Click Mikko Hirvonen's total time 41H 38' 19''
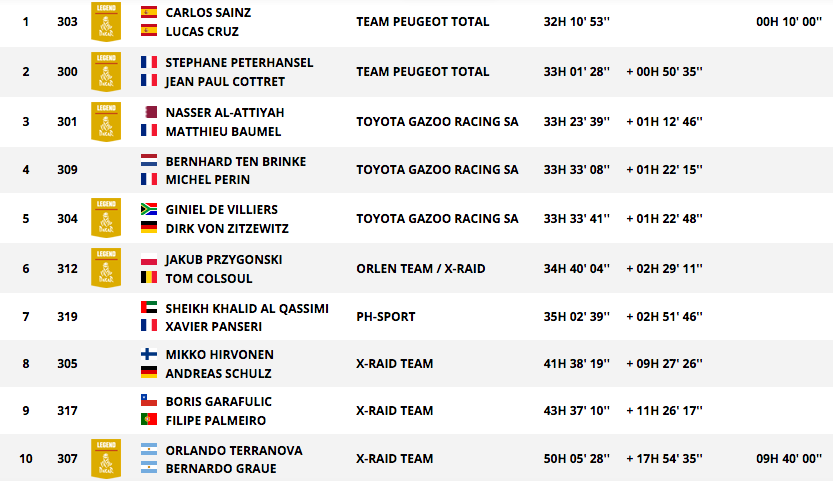The height and width of the screenshot is (481, 833). tap(576, 364)
